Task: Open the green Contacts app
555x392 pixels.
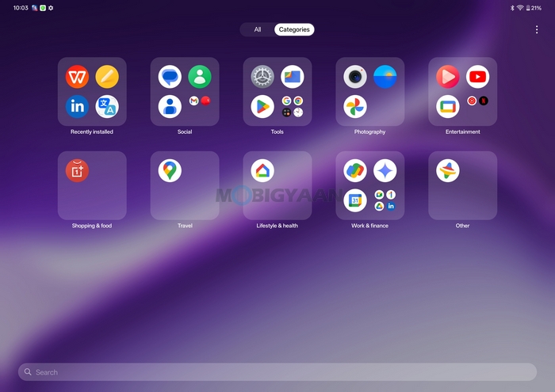Action: [x=200, y=77]
